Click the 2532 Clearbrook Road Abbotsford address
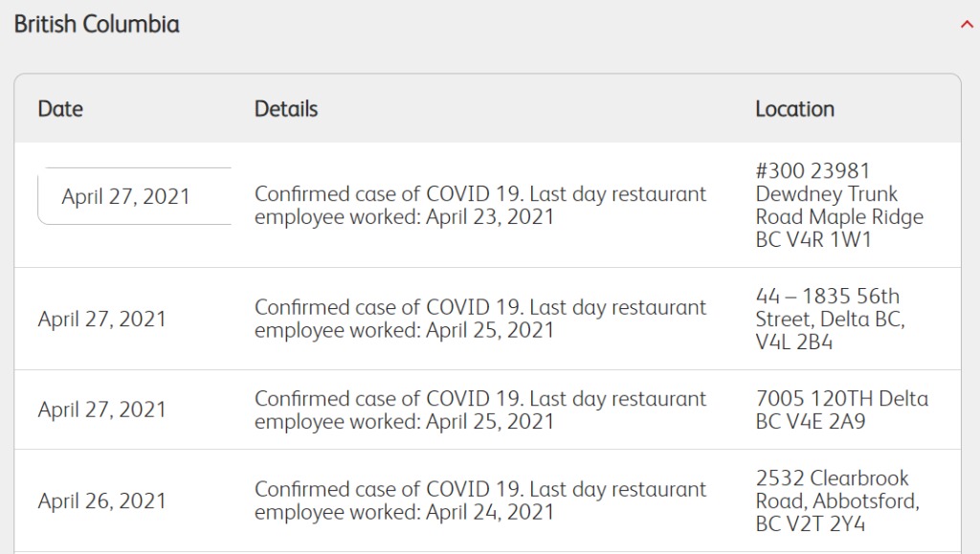This screenshot has width=980, height=554. (836, 500)
